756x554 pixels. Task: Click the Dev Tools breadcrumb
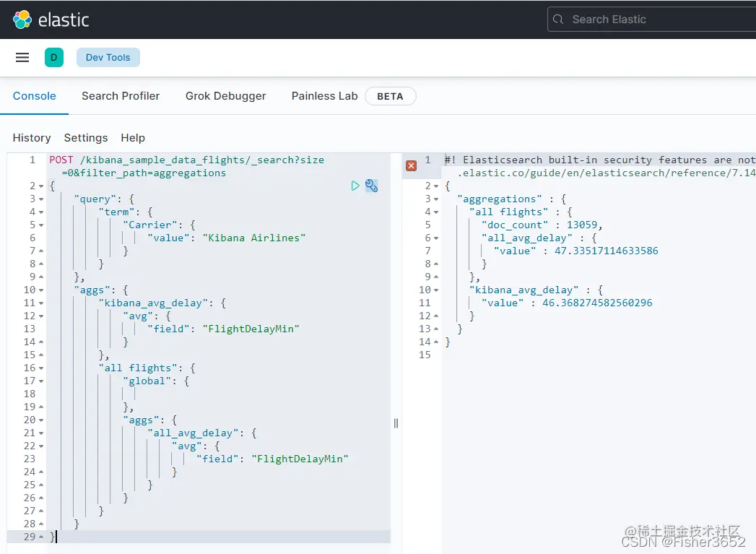point(108,57)
